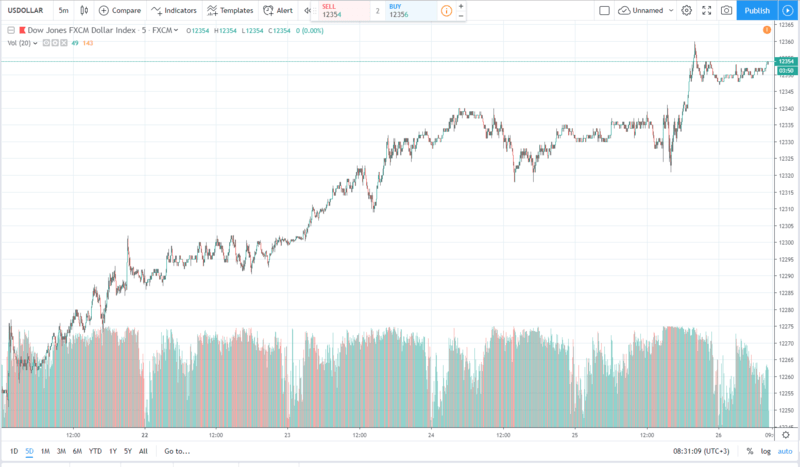Take a chart snapshot with camera icon

point(727,10)
